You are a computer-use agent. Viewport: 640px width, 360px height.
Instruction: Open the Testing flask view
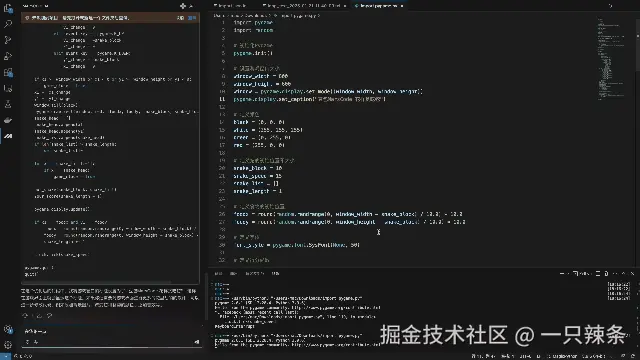coord(8,104)
